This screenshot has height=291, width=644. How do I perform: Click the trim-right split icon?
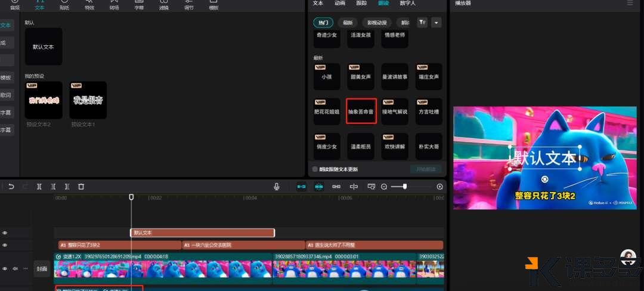[67, 187]
